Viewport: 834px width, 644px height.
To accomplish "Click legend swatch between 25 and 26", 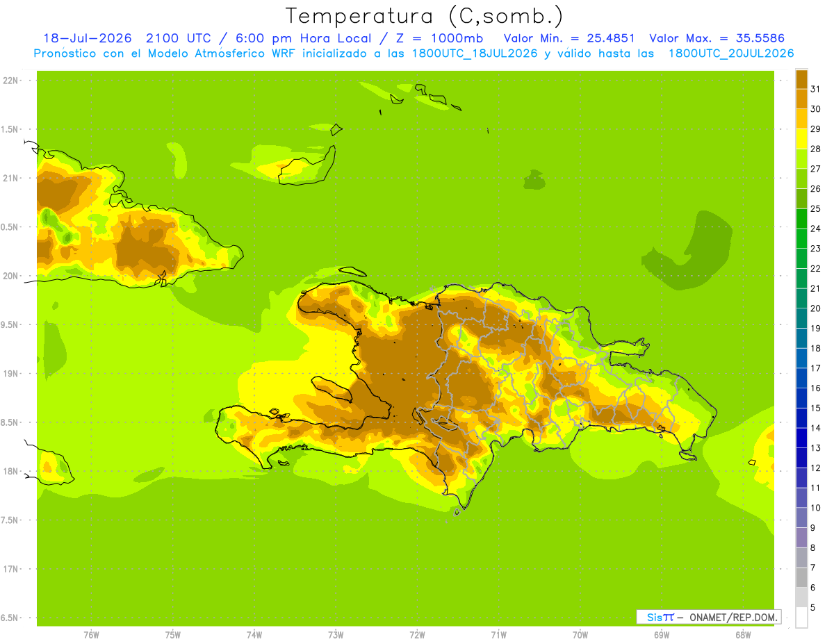I will pos(801,199).
